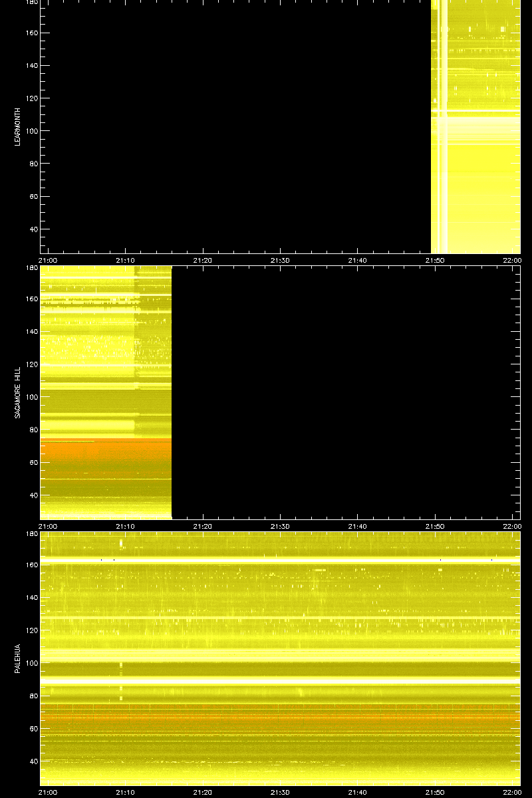Click 21:20 under the Palehua panel
Screen dimensions: 532x798
[203, 793]
